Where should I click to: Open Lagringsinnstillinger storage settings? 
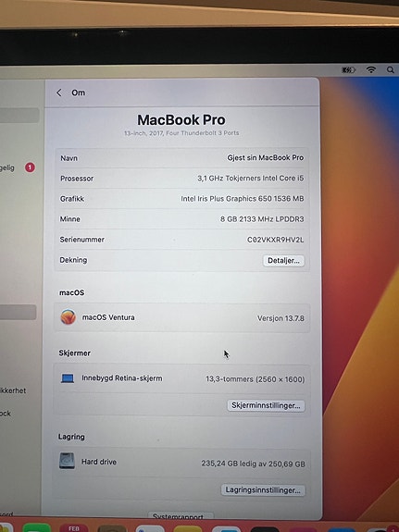(x=263, y=490)
